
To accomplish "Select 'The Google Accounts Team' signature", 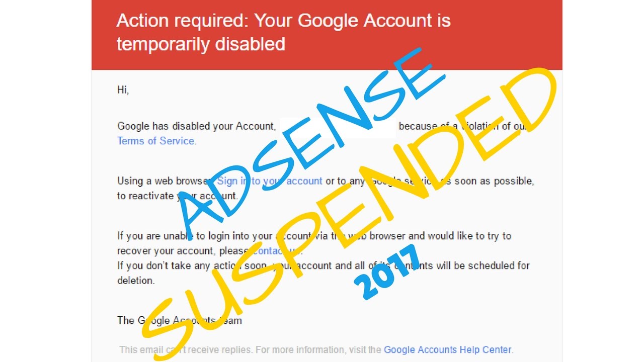I will 179,320.
